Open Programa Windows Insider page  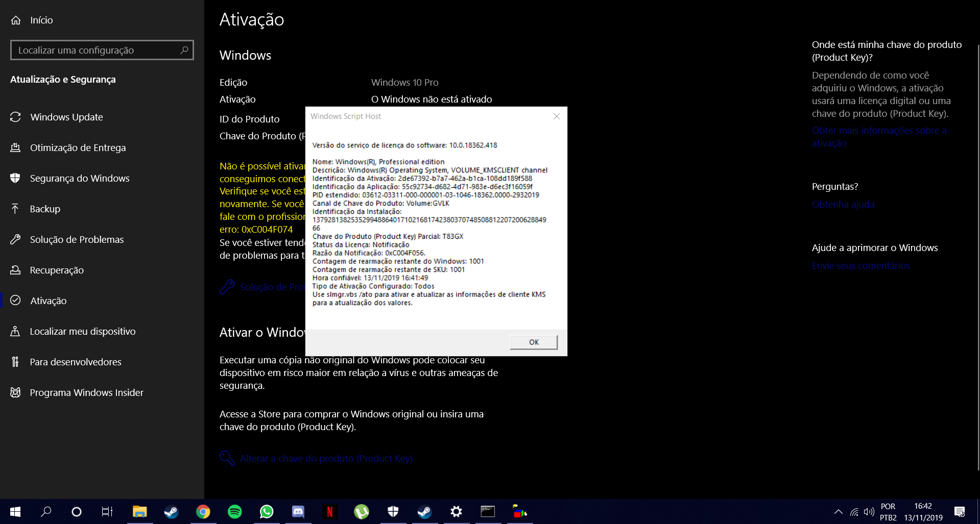pos(102,392)
